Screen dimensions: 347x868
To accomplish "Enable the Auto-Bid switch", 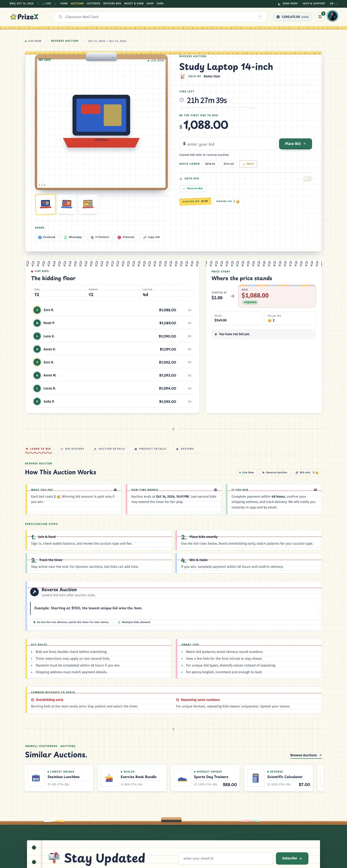I will pyautogui.click(x=307, y=179).
